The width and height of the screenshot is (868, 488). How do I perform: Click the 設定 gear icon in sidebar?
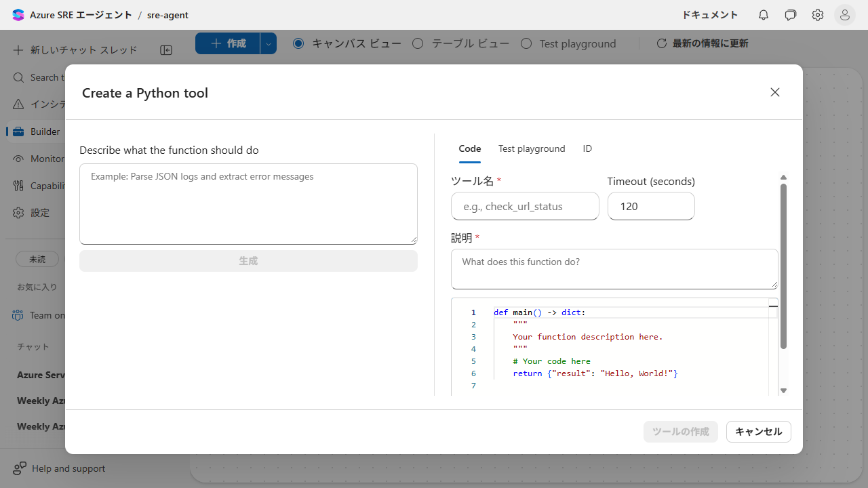click(x=18, y=213)
